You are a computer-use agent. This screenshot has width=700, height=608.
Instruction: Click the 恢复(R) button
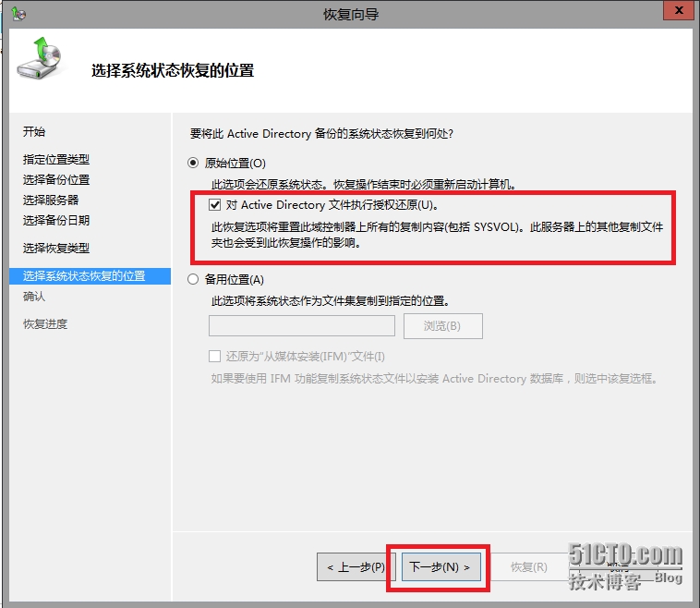pyautogui.click(x=528, y=567)
